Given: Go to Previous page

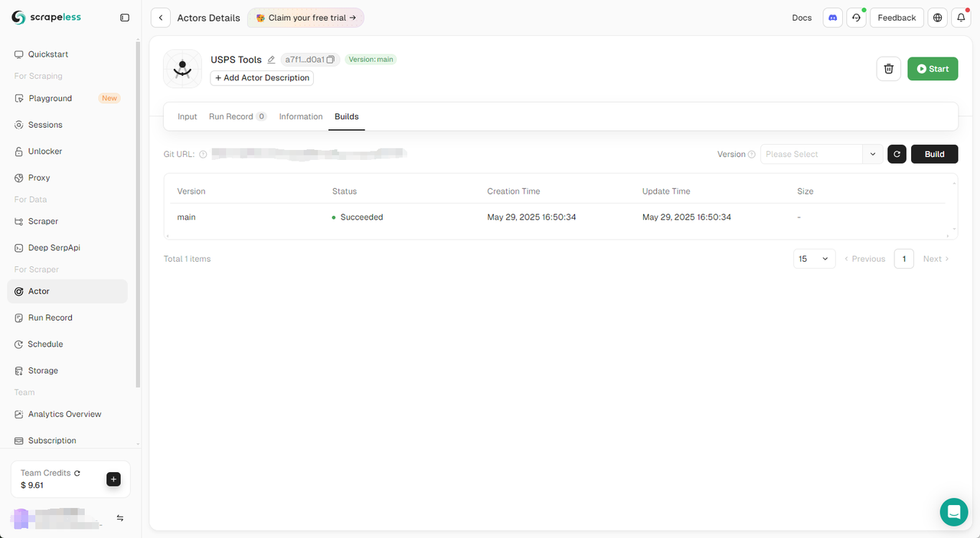Looking at the screenshot, I should pos(864,259).
